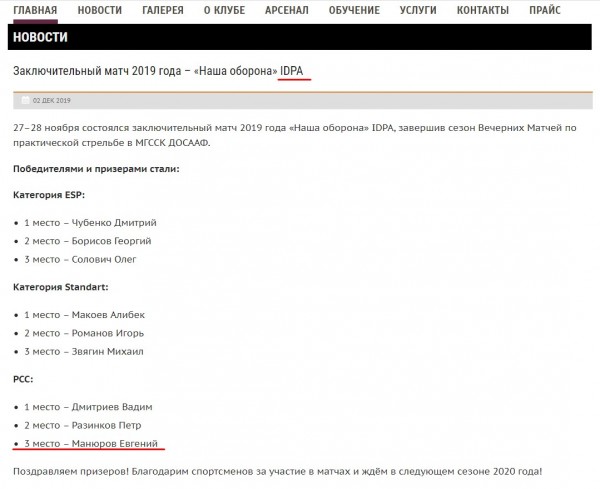The width and height of the screenshot is (600, 489).
Task: Click the row '2 место – Борисов Георгий'
Action: (x=88, y=241)
